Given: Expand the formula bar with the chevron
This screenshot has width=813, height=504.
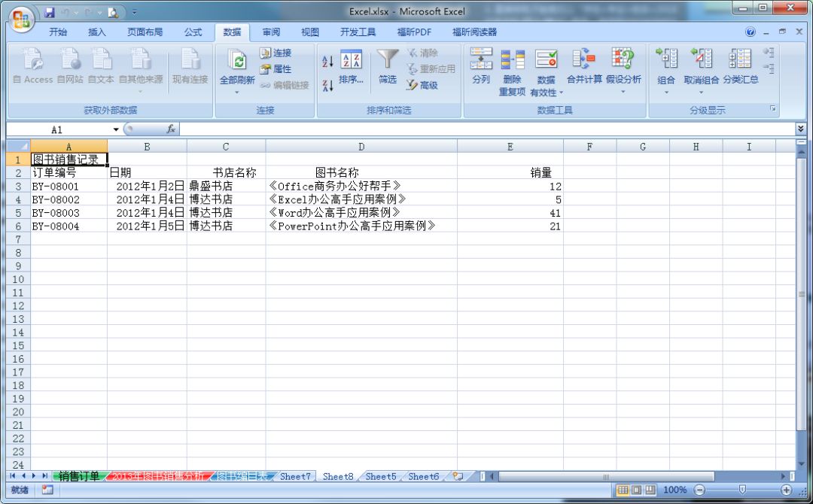Looking at the screenshot, I should pos(800,129).
